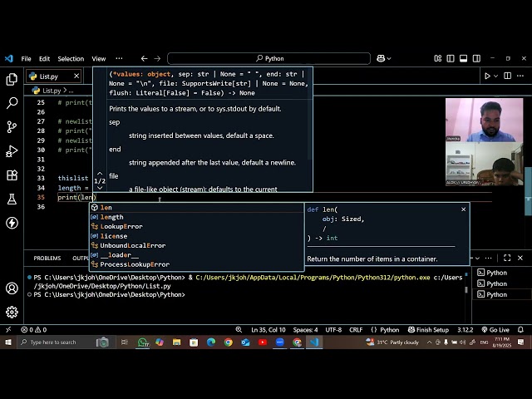Open editor More Actions ellipsis
The height and width of the screenshot is (399, 532).
[x=520, y=76]
